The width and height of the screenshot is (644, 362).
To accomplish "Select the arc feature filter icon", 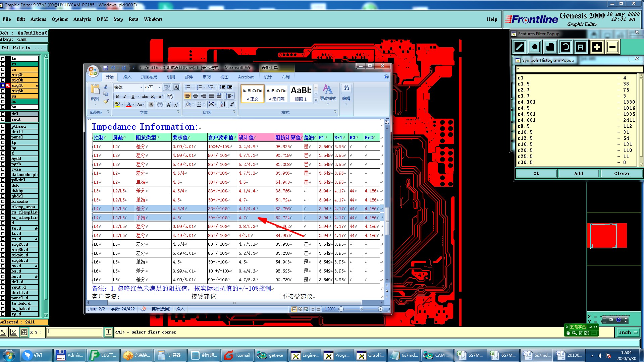I will click(x=566, y=47).
